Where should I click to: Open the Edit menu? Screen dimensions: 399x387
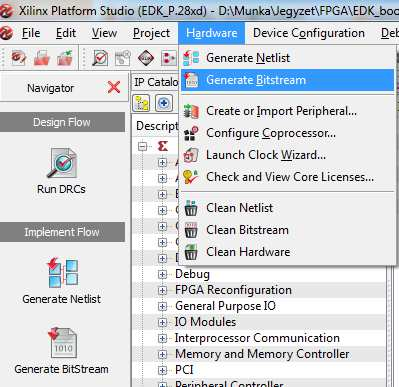pos(66,33)
